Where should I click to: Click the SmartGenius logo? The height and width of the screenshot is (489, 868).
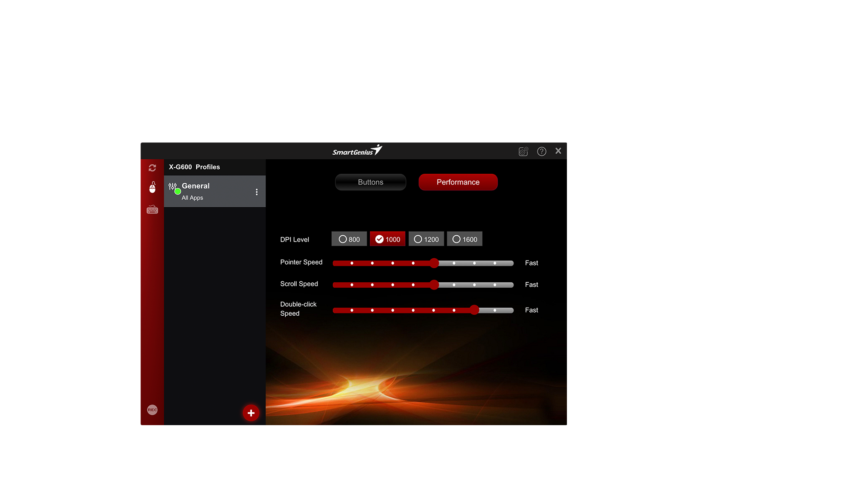click(357, 150)
